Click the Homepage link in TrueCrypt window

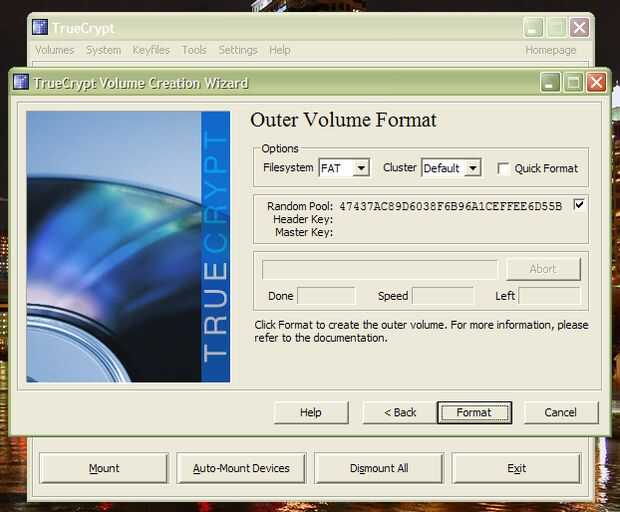[550, 50]
